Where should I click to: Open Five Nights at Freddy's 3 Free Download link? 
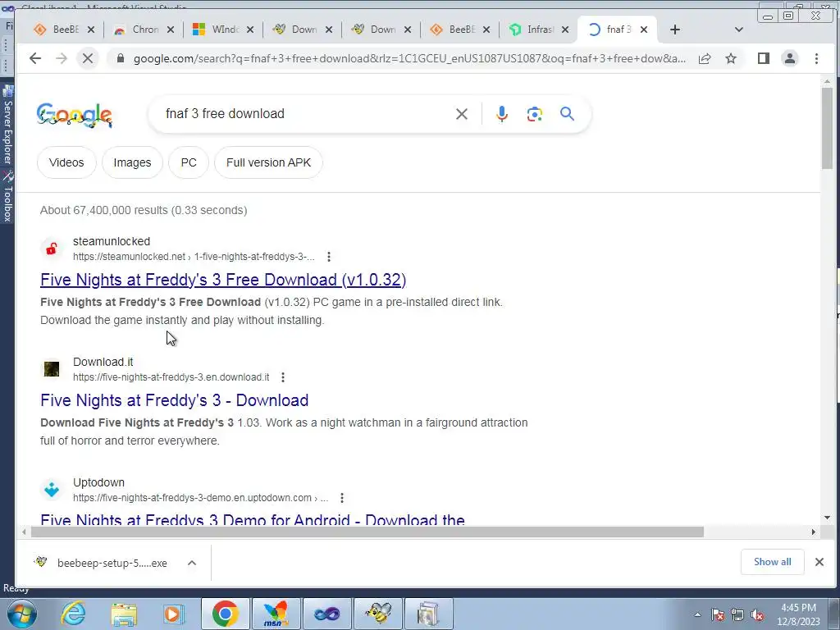[223, 280]
